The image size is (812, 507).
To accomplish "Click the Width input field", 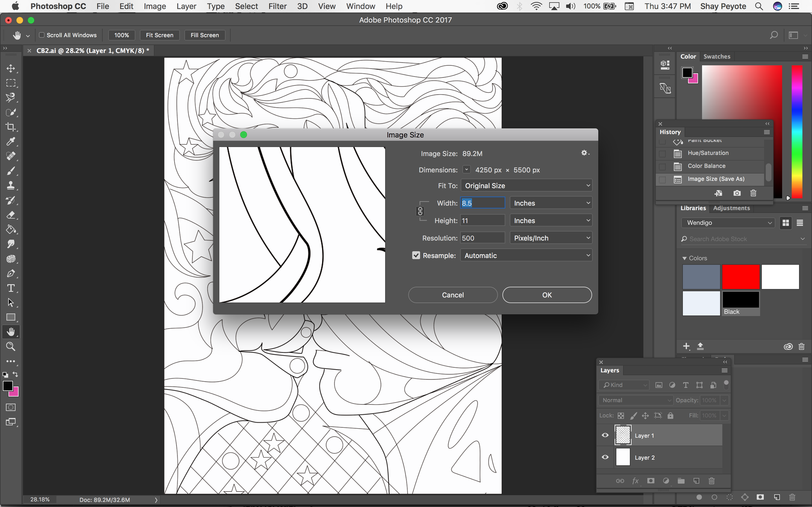I will click(x=483, y=203).
